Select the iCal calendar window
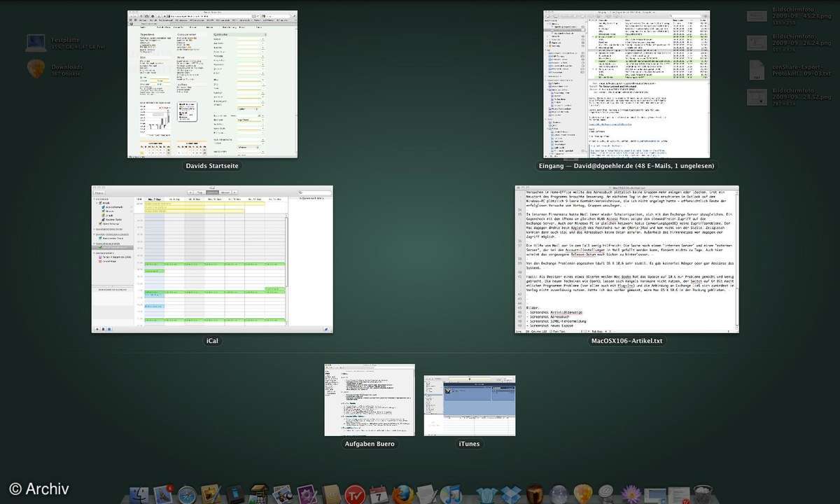The width and height of the screenshot is (840, 504). [x=212, y=259]
